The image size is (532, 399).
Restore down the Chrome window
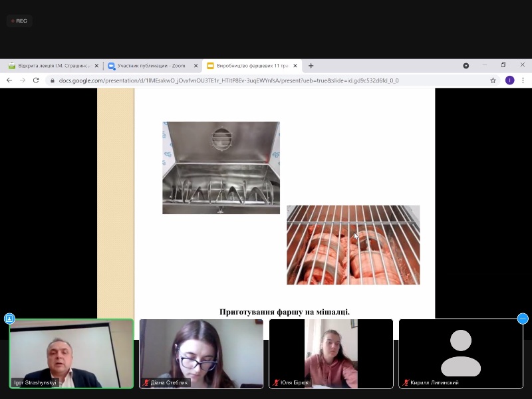[x=503, y=65]
